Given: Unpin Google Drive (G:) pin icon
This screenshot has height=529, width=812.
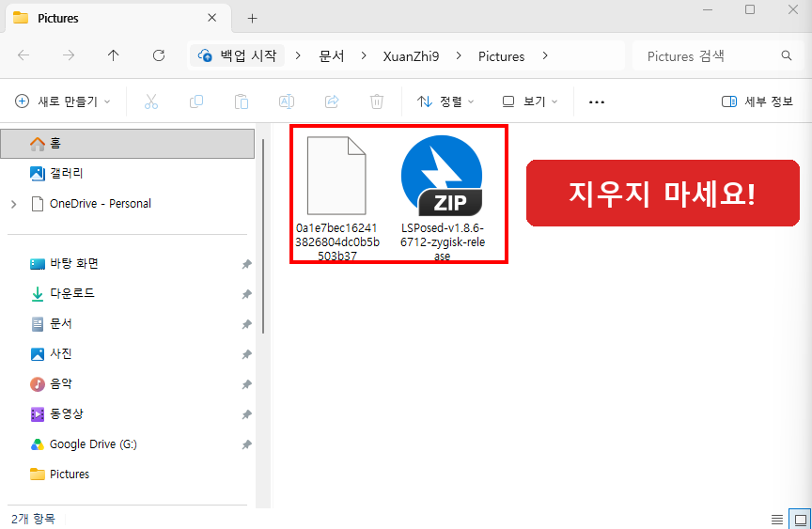Looking at the screenshot, I should coord(246,444).
